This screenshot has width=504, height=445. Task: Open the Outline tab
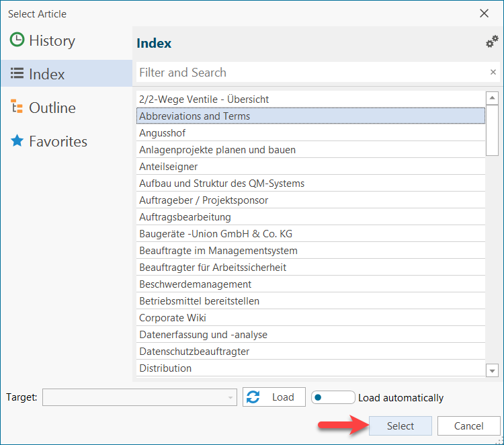(x=52, y=108)
